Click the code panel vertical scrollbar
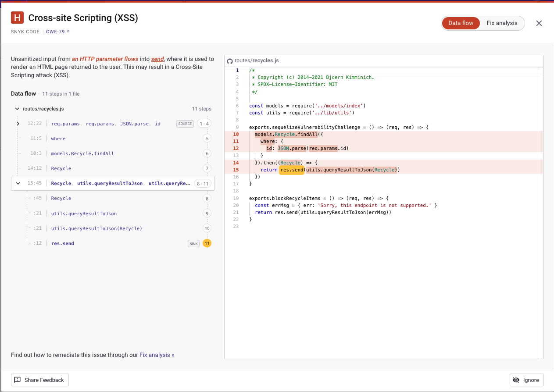Image resolution: width=554 pixels, height=392 pixels. click(540, 212)
